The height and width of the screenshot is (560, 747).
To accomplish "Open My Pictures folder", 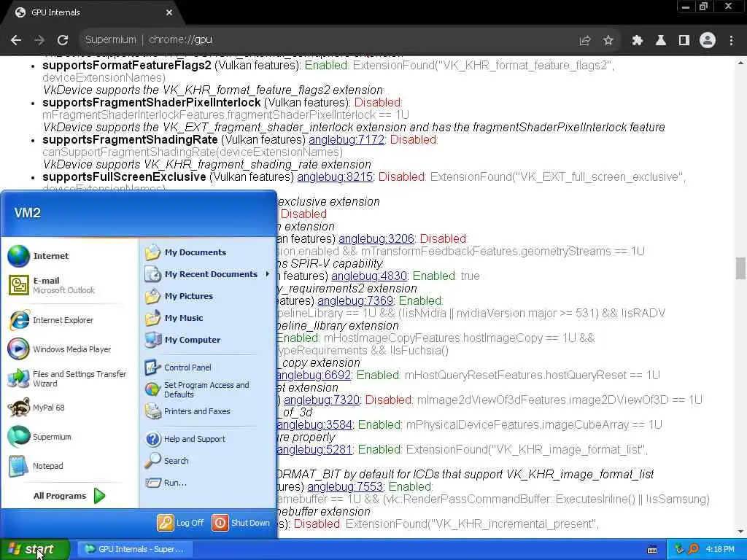I will [207, 296].
